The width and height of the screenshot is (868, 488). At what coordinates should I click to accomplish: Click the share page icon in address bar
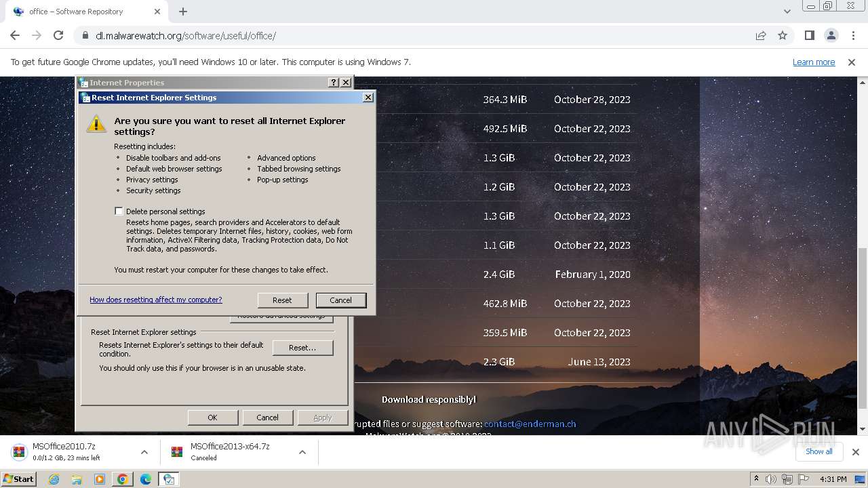click(x=761, y=35)
